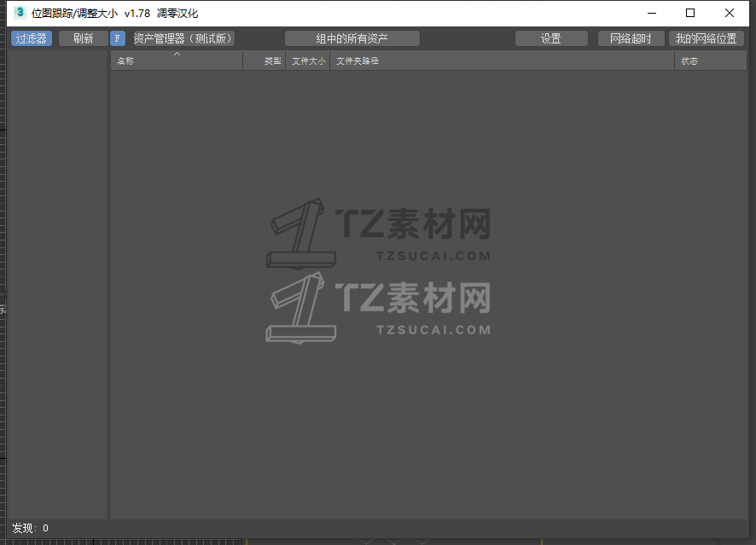Sort by the 名称 column header

tap(177, 61)
